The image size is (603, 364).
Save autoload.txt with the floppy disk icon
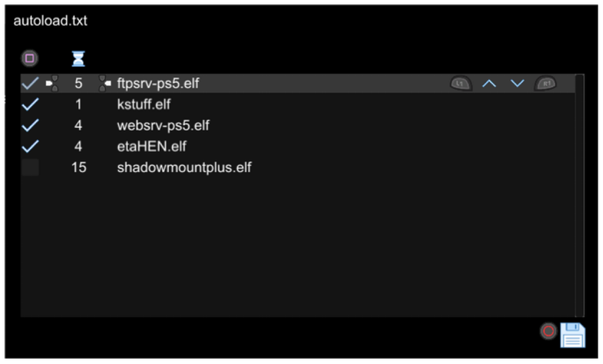(573, 335)
